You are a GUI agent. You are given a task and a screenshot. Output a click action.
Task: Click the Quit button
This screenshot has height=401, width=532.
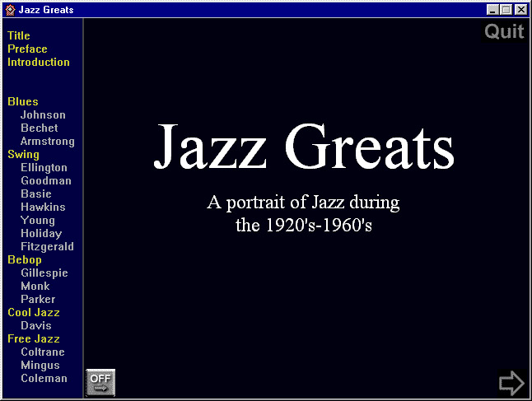tap(505, 31)
